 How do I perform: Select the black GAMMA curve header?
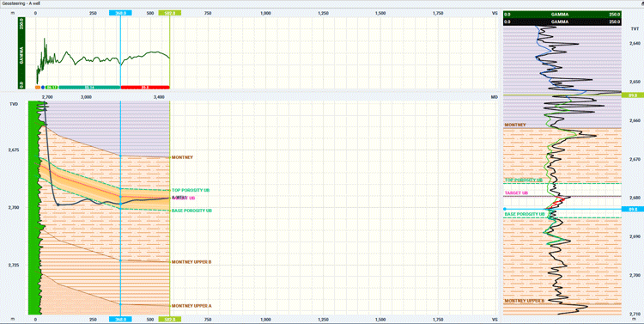click(x=562, y=21)
